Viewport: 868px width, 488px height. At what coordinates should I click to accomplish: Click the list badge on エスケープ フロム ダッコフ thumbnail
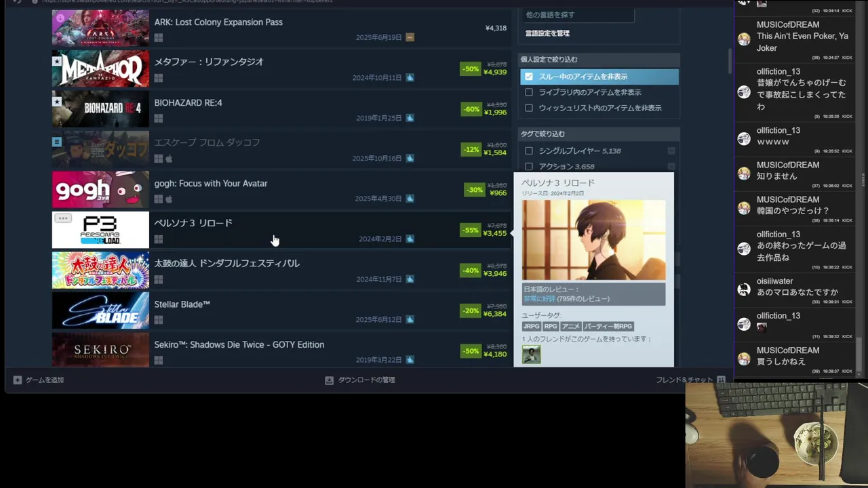[x=57, y=142]
